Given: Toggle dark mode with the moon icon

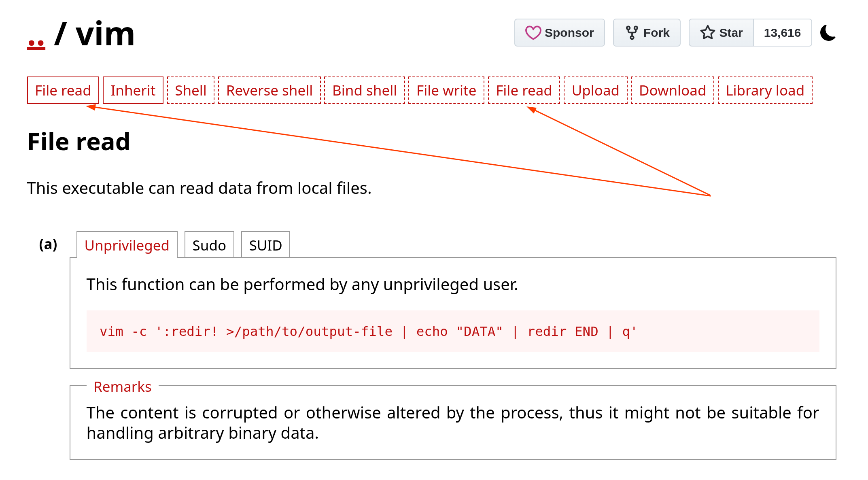Looking at the screenshot, I should click(x=828, y=33).
